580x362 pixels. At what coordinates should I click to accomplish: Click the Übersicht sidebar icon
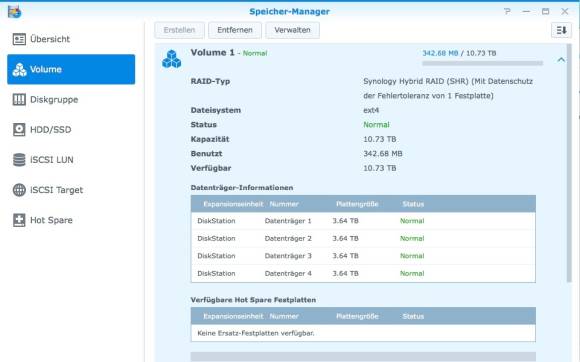point(19,39)
